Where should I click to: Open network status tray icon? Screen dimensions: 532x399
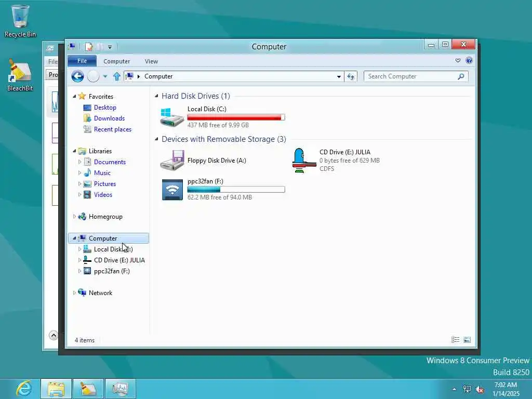click(467, 389)
